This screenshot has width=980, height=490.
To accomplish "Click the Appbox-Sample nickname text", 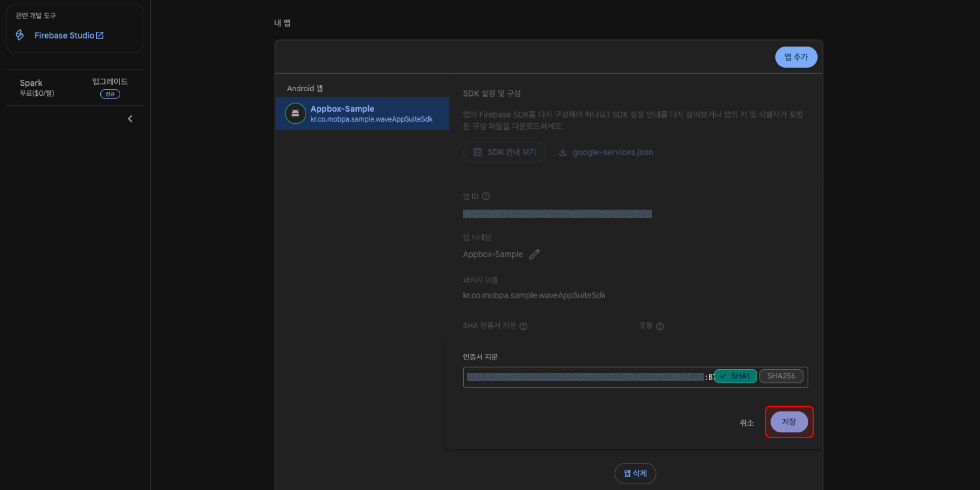I will [x=493, y=255].
